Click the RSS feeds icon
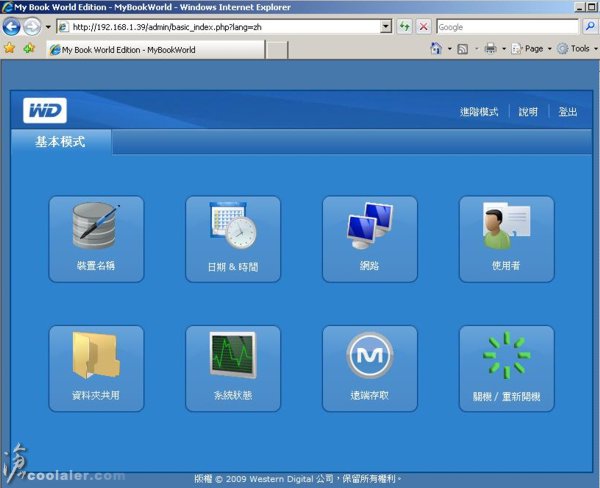Image resolution: width=600 pixels, height=488 pixels. (463, 49)
